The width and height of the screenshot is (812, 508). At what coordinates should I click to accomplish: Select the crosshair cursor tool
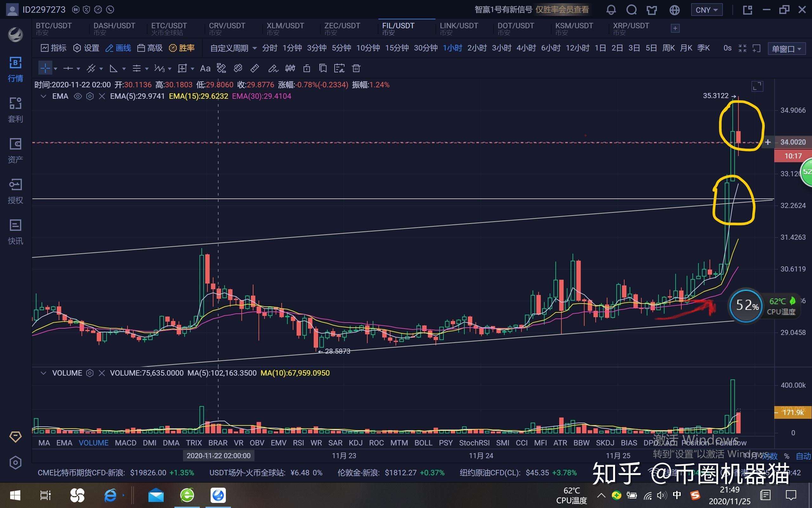tap(45, 69)
